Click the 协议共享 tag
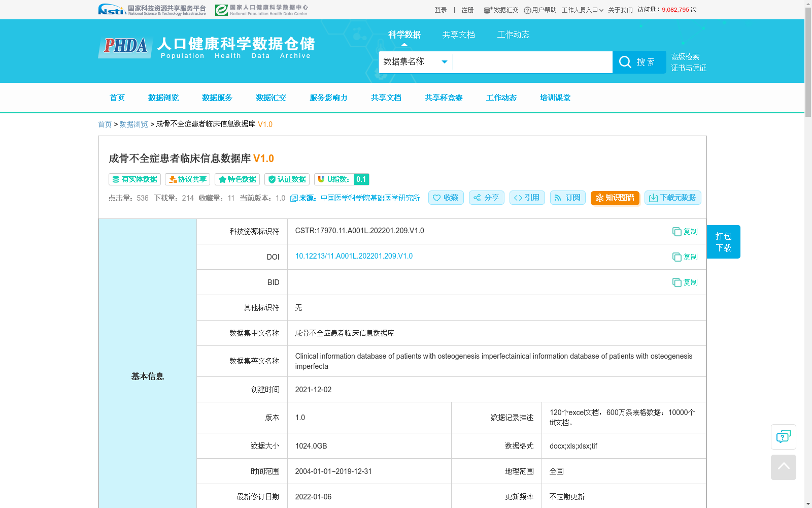Viewport: 812px width, 508px height. (187, 179)
